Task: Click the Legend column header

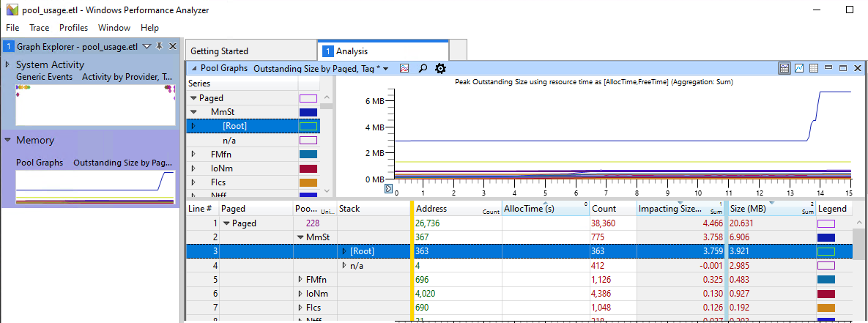Action: coord(833,209)
